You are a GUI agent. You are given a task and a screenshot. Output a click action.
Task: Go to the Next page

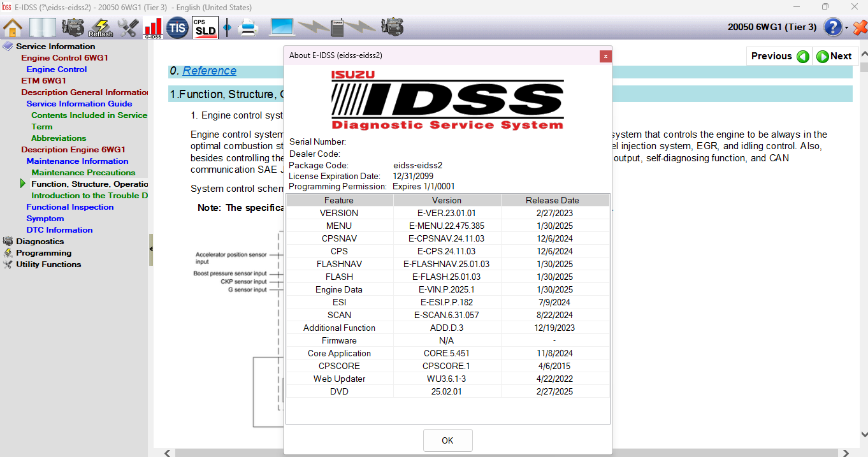835,56
